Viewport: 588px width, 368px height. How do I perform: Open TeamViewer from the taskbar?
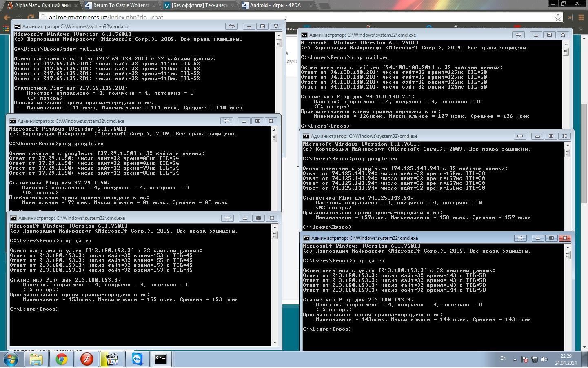click(137, 359)
